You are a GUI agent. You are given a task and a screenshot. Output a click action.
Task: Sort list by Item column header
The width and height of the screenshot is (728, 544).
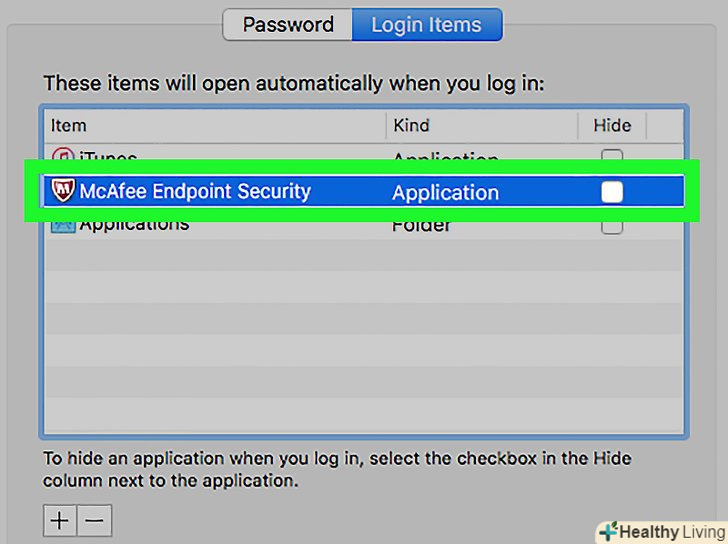click(x=69, y=125)
